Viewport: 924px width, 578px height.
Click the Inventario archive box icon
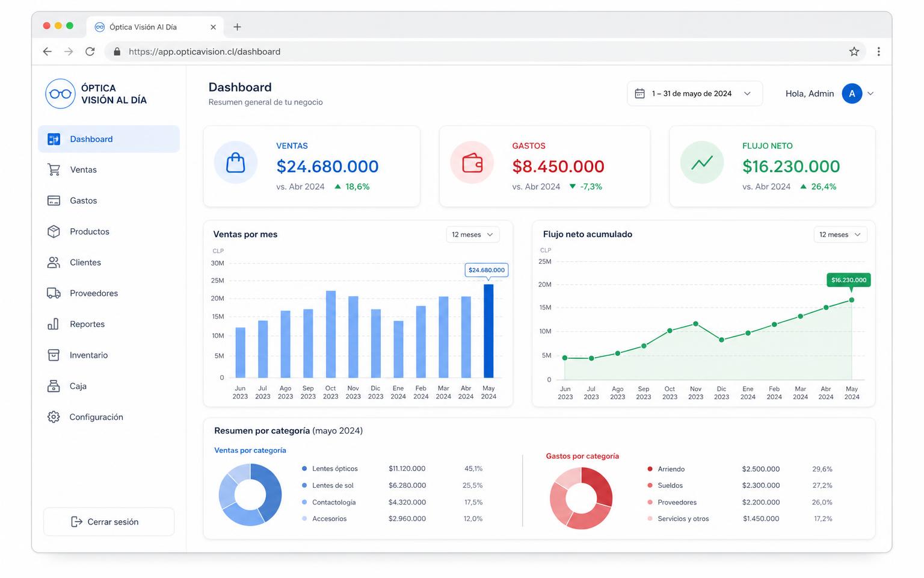pos(54,355)
